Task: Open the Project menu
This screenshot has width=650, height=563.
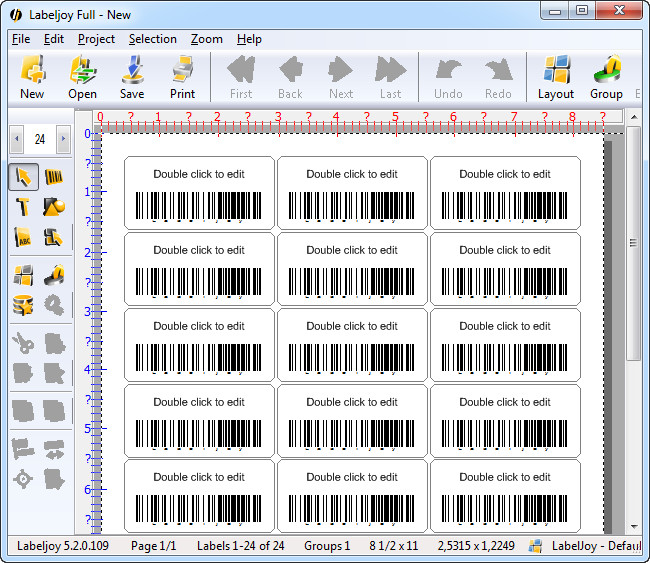Action: click(x=96, y=39)
